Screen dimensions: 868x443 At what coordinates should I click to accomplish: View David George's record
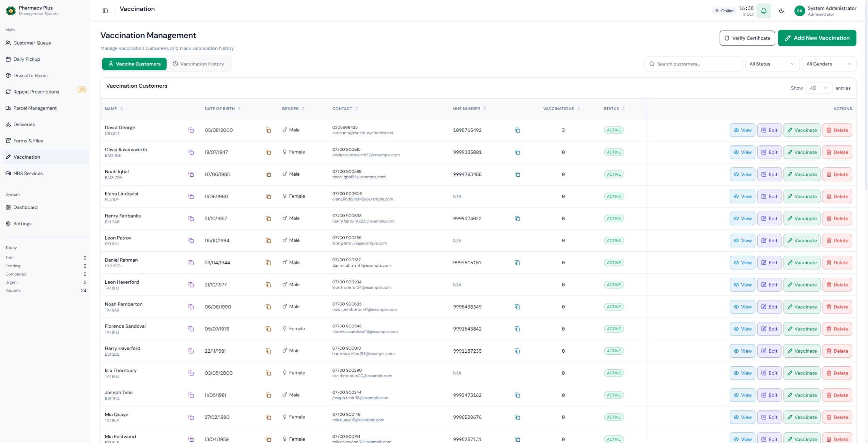pos(742,130)
